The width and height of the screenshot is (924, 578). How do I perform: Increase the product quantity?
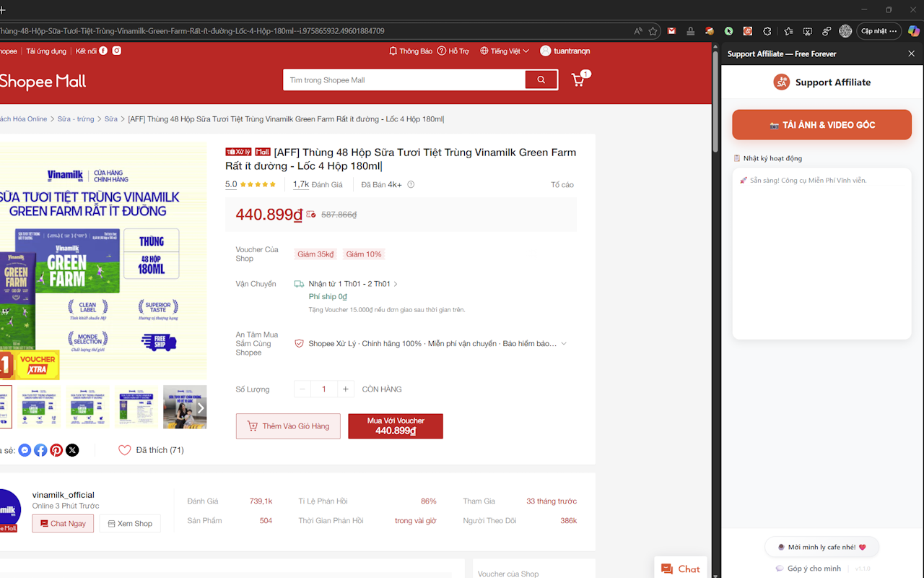346,389
